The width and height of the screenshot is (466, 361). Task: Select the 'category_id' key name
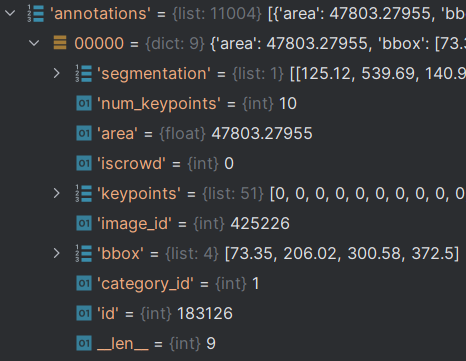145,284
